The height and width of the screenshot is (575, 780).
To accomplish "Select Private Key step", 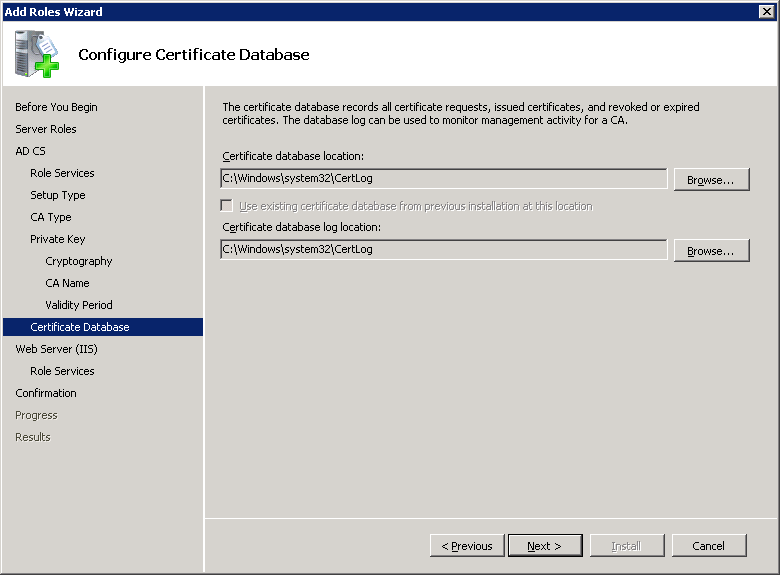I will [58, 239].
